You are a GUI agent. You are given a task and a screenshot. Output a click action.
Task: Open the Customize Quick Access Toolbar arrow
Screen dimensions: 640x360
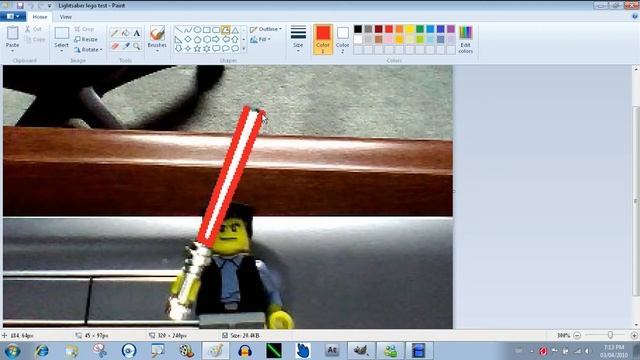click(x=49, y=6)
